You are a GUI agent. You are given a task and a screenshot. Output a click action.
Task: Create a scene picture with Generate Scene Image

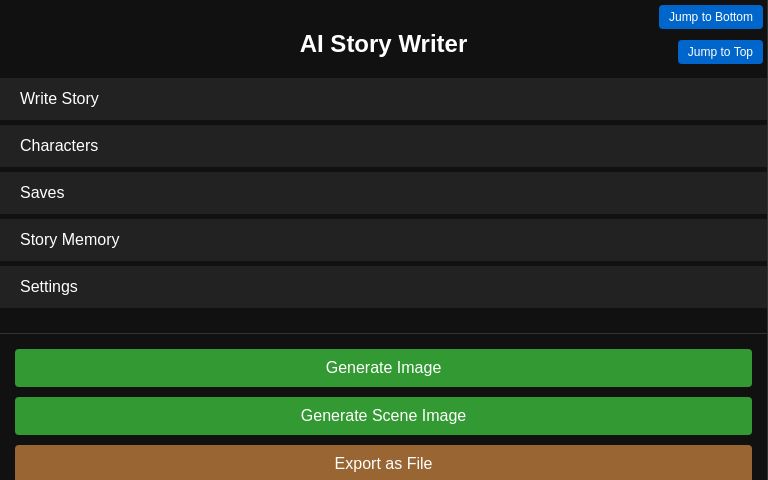click(x=383, y=416)
